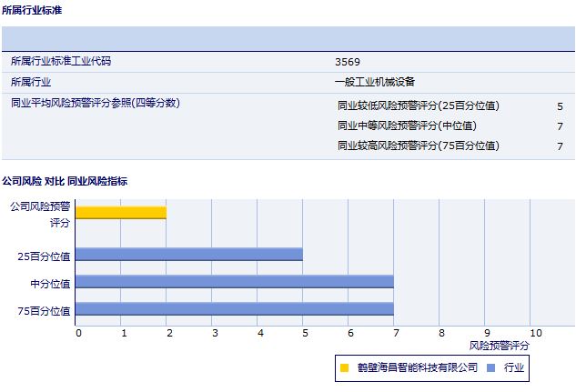Click x-axis tick label 8
The height and width of the screenshot is (392, 576).
tap(441, 333)
